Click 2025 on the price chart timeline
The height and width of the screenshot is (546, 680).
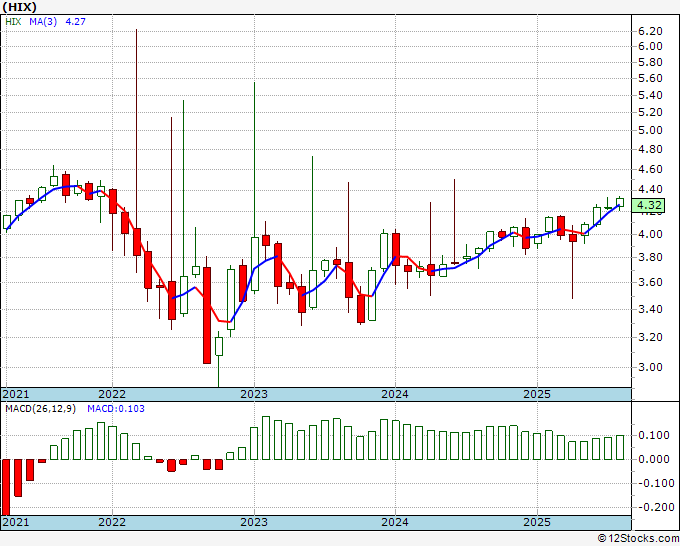[537, 394]
